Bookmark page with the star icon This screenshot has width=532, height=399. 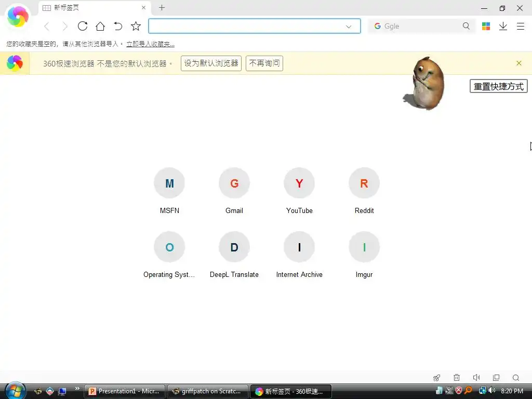pyautogui.click(x=136, y=26)
